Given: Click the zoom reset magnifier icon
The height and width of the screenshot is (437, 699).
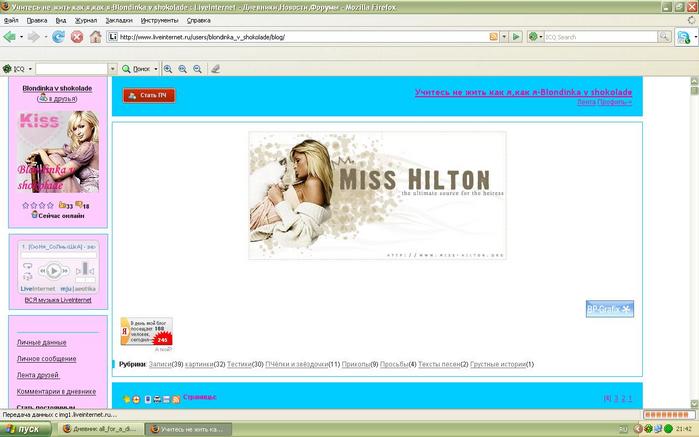Looking at the screenshot, I should [182, 69].
